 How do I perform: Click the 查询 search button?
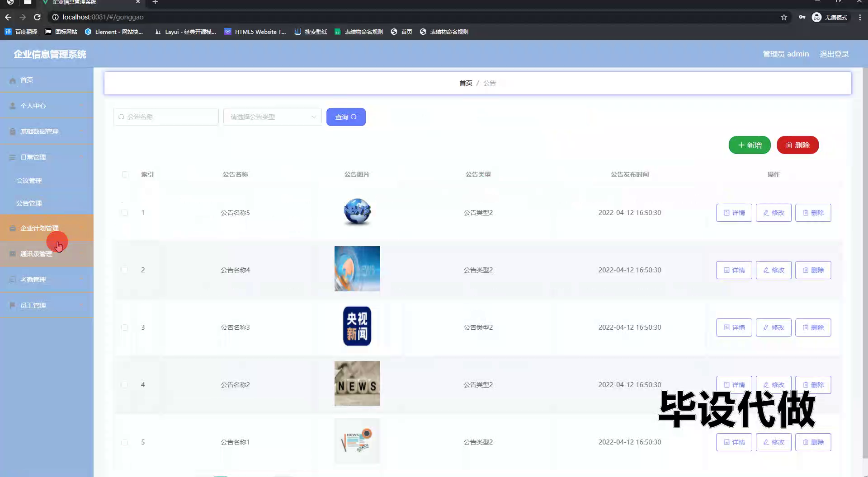pos(346,117)
